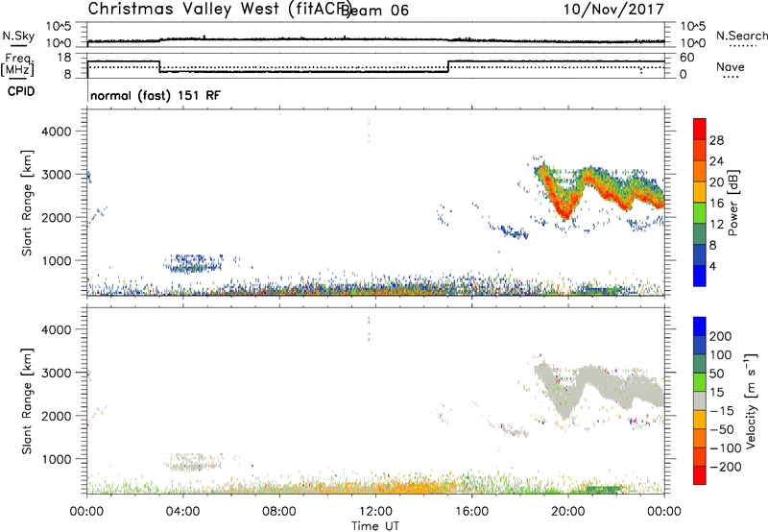The width and height of the screenshot is (768, 532).
Task: Click the "18" frequency axis tick label
Action: pyautogui.click(x=65, y=58)
